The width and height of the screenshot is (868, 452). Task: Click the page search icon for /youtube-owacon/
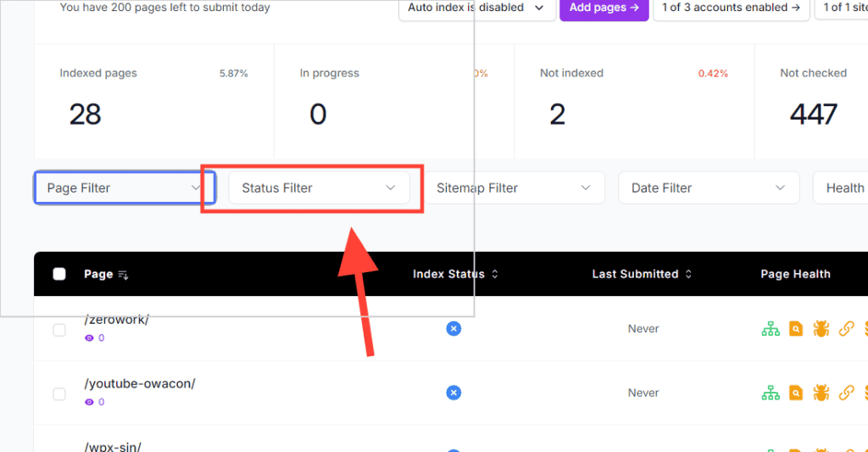click(x=795, y=393)
